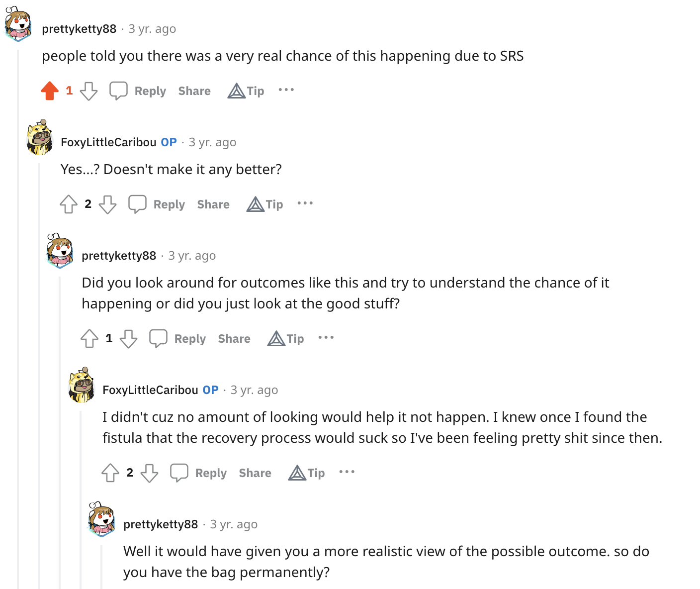Click comment bubble icon on top comment
700x589 pixels.
118,91
